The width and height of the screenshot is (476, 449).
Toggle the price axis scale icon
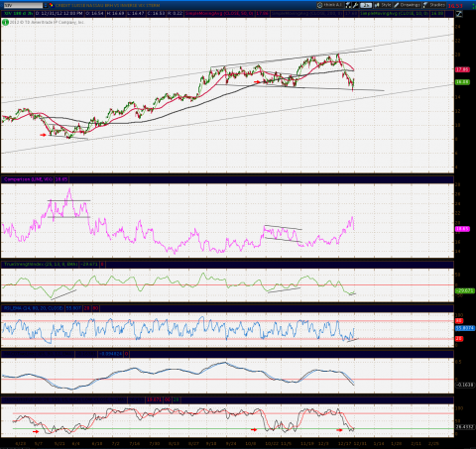coord(459,14)
